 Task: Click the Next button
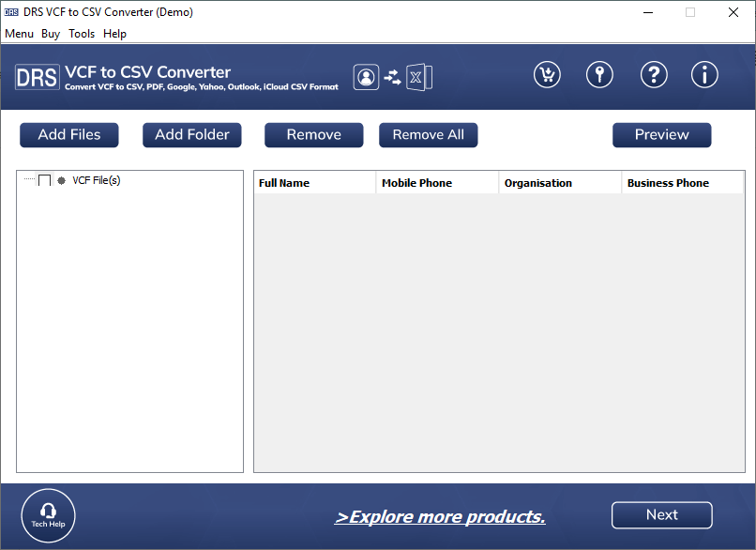tap(662, 515)
